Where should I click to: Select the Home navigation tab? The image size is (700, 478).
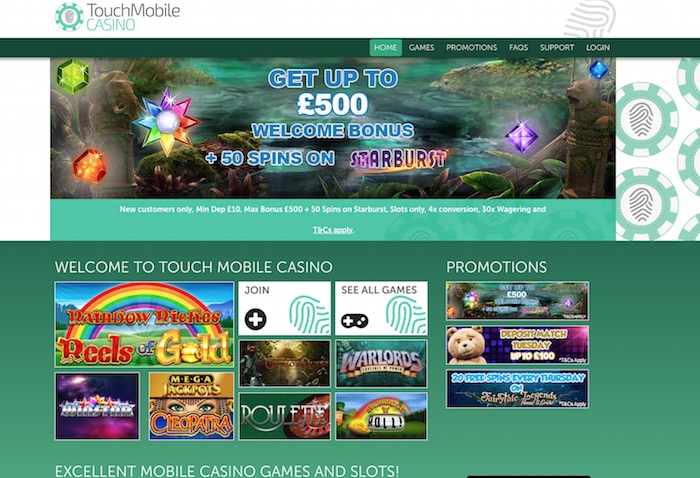[x=385, y=48]
